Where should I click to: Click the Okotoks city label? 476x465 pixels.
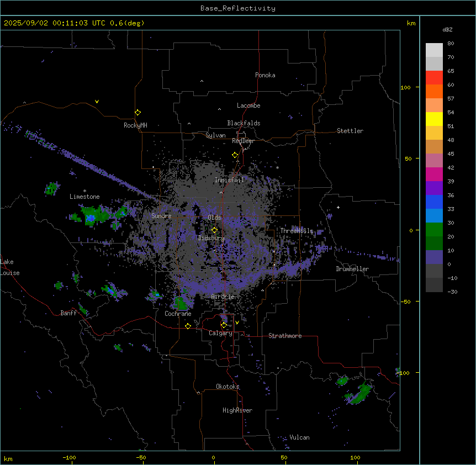pos(228,387)
